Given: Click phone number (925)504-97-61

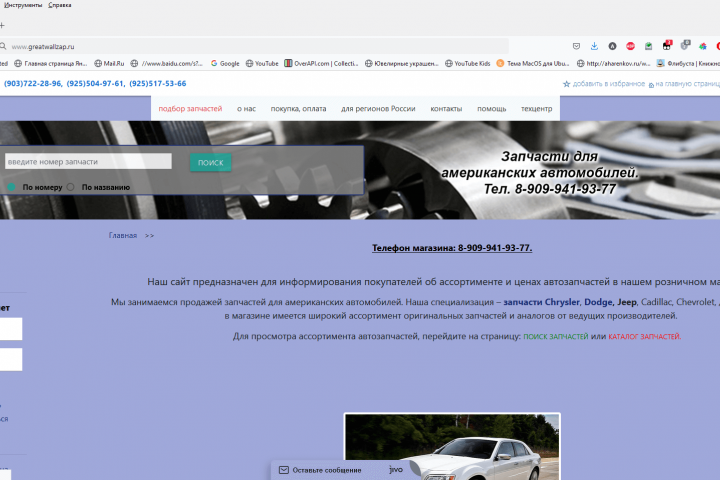Looking at the screenshot, I should tap(96, 84).
